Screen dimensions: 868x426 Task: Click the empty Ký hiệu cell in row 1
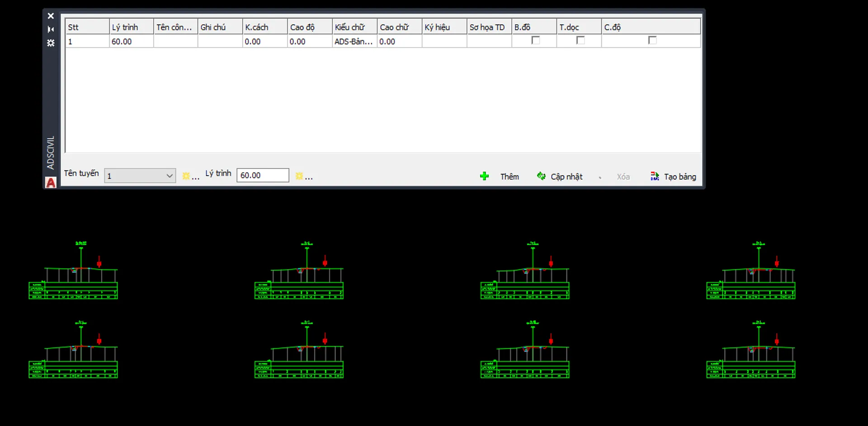click(444, 41)
